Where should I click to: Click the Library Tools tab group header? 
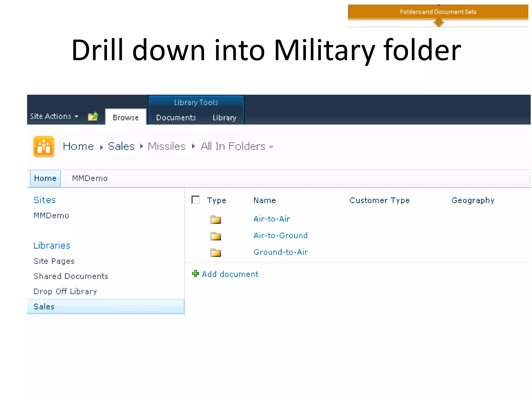[196, 102]
